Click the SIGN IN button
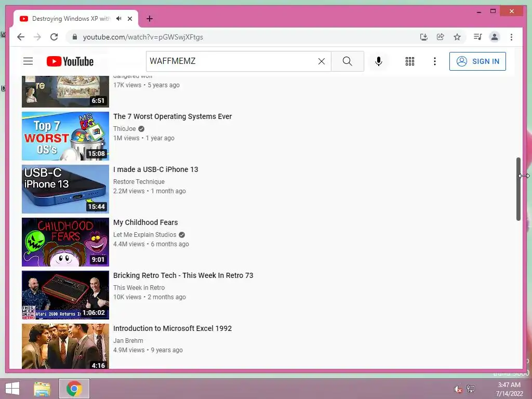The width and height of the screenshot is (532, 399). click(477, 61)
